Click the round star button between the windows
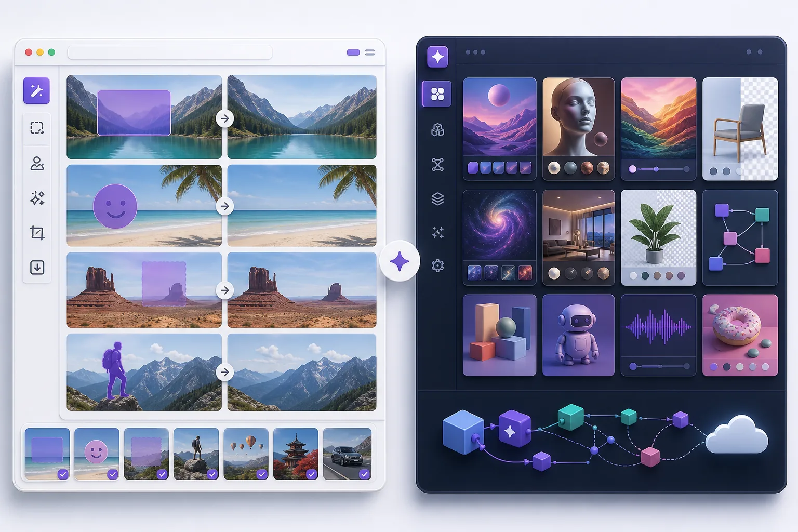798x532 pixels. pyautogui.click(x=399, y=261)
